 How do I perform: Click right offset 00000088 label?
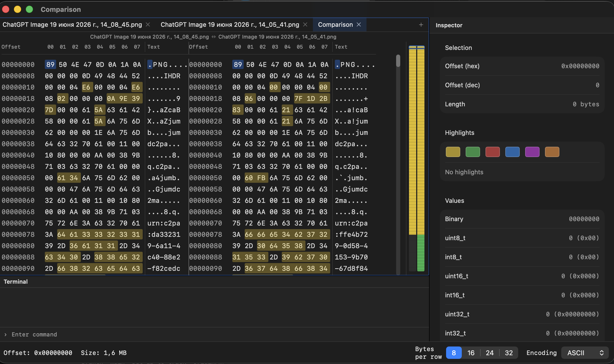tap(206, 257)
